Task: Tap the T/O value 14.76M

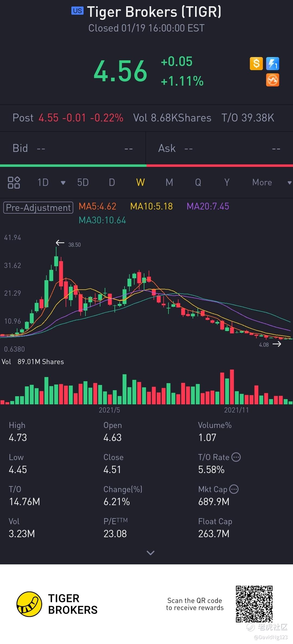Action: [x=24, y=502]
